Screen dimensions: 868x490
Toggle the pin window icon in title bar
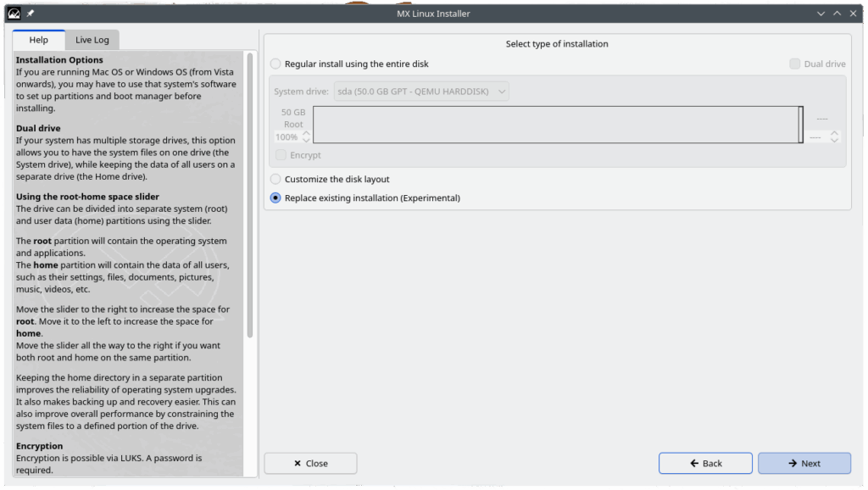pyautogui.click(x=31, y=14)
